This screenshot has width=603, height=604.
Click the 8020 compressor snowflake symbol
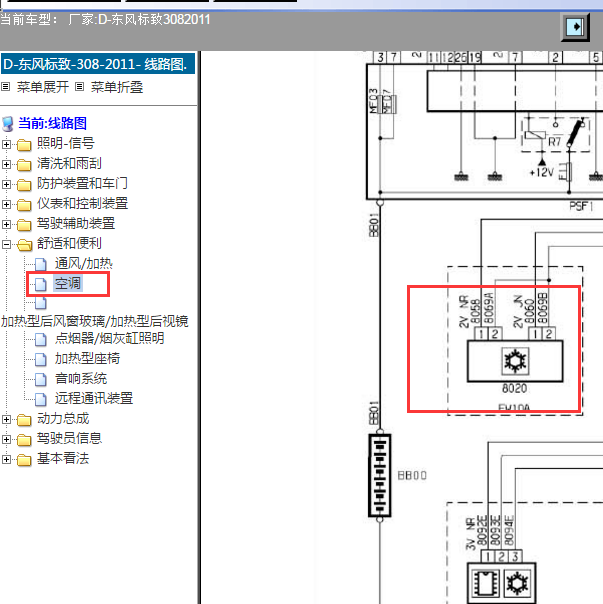tap(515, 361)
